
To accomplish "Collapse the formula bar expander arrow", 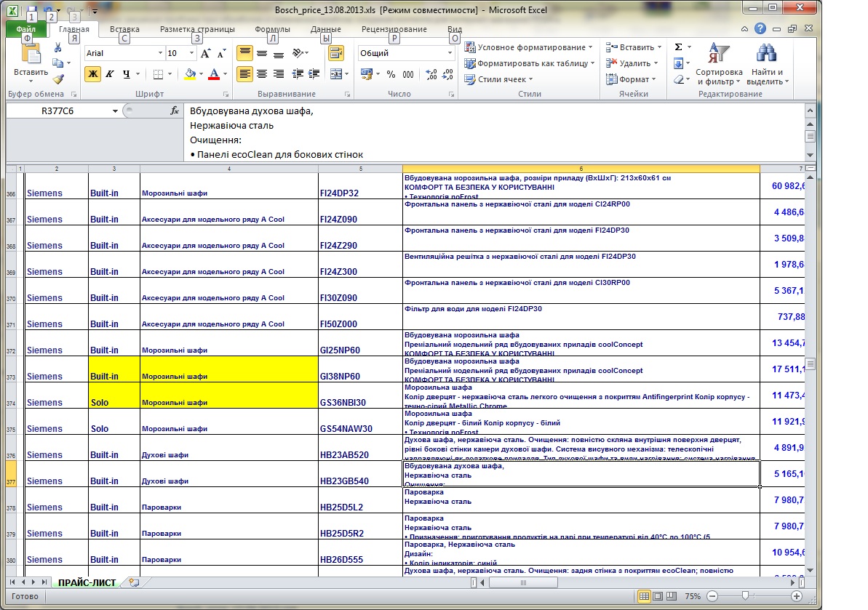I will (810, 111).
